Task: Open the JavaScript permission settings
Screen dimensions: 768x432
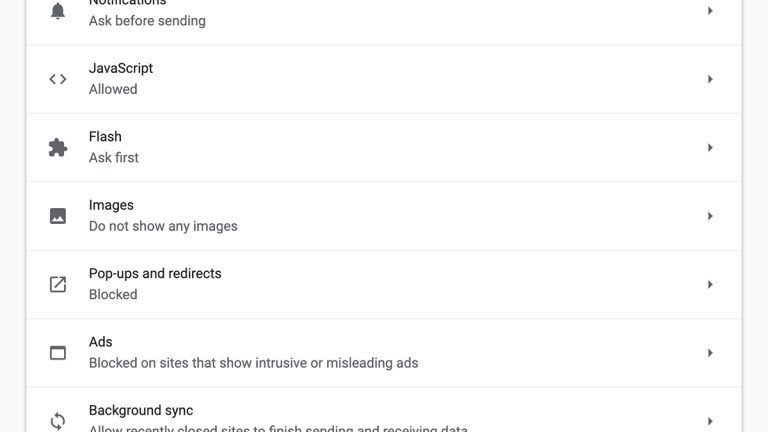Action: click(121, 79)
